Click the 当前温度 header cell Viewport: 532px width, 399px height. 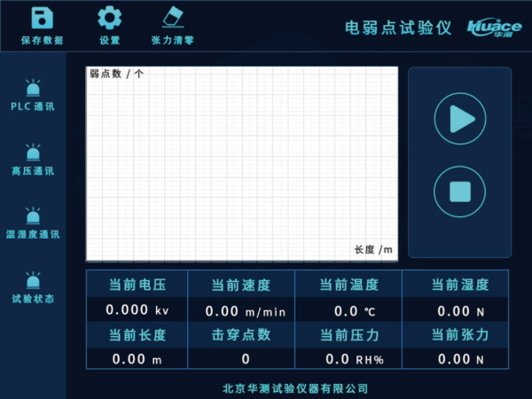point(348,285)
